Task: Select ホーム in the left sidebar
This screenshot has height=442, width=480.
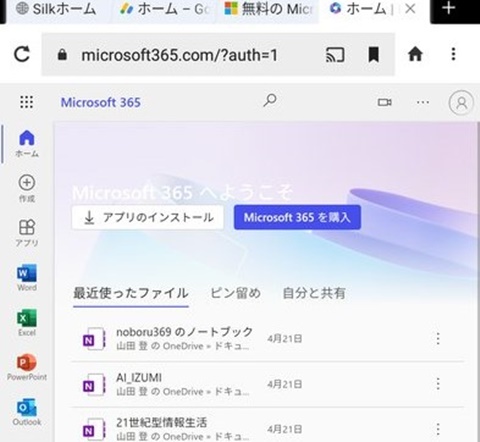Action: [x=27, y=144]
